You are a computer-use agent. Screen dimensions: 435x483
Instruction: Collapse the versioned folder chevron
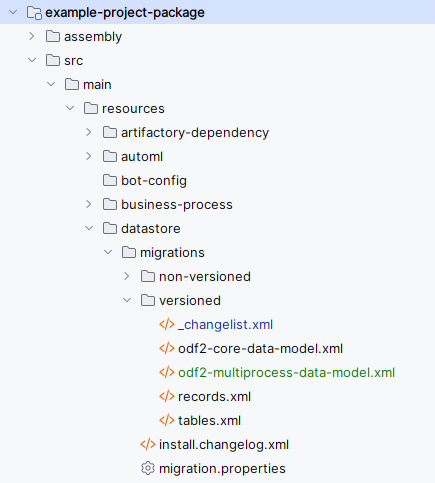127,300
